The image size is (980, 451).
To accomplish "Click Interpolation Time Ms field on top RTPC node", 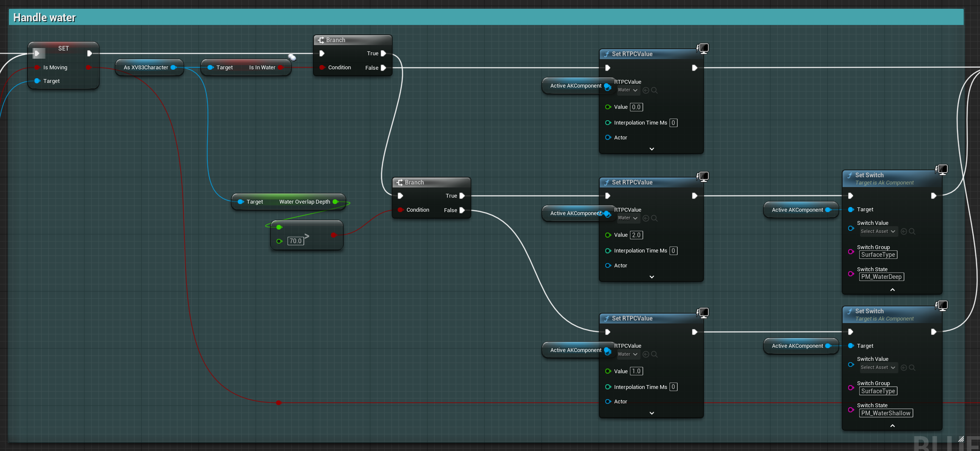I will pyautogui.click(x=673, y=123).
